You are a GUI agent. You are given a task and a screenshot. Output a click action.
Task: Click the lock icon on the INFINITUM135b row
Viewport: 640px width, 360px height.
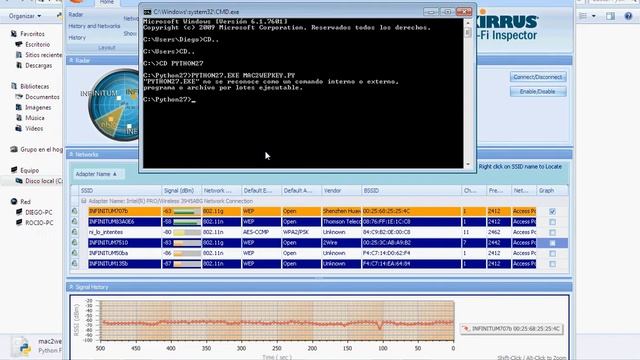coord(74,264)
